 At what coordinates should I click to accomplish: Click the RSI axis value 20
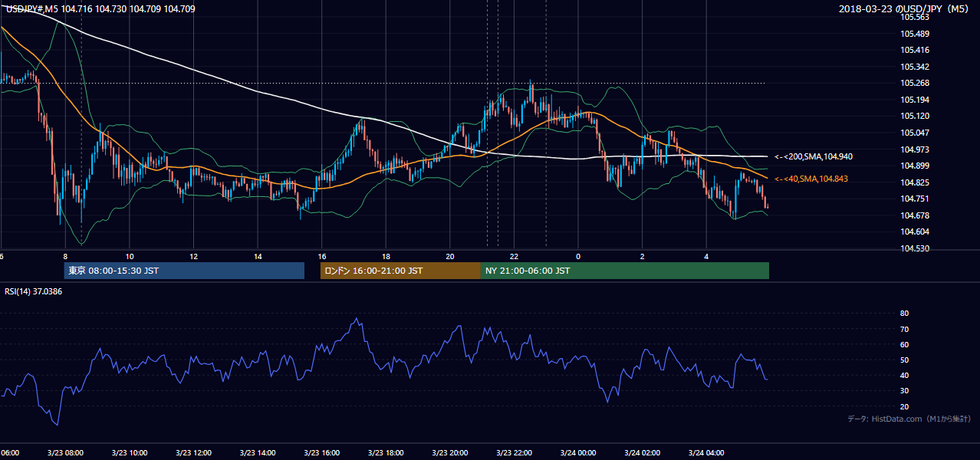pos(904,406)
